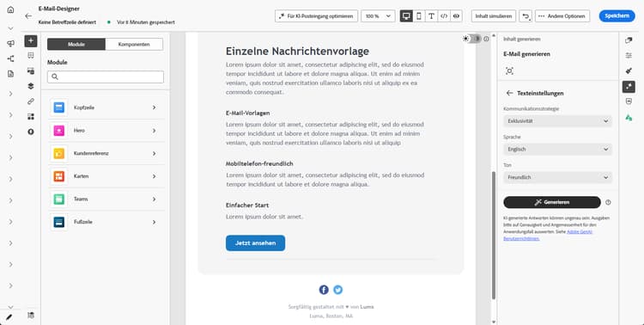Open the Twitter social icon

337,290
